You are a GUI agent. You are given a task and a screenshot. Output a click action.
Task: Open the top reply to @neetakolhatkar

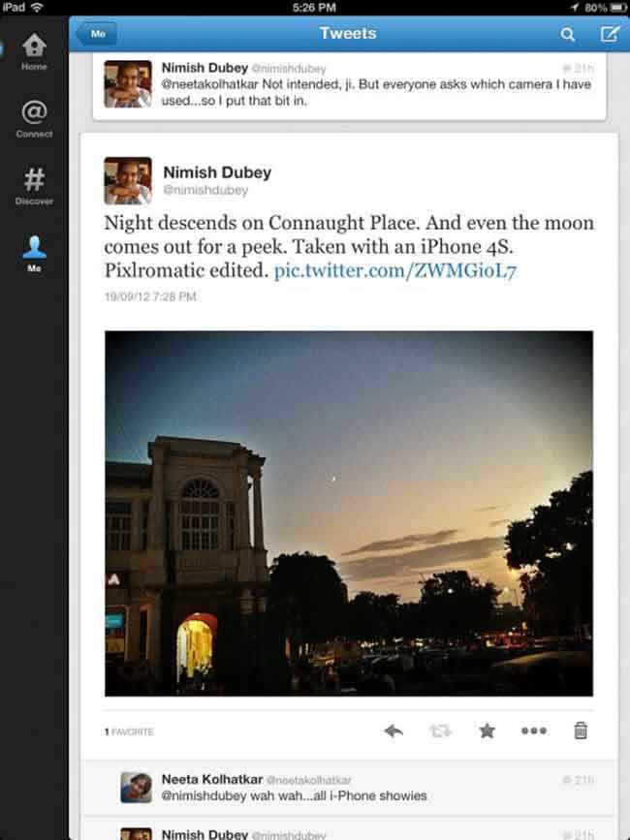pyautogui.click(x=349, y=86)
